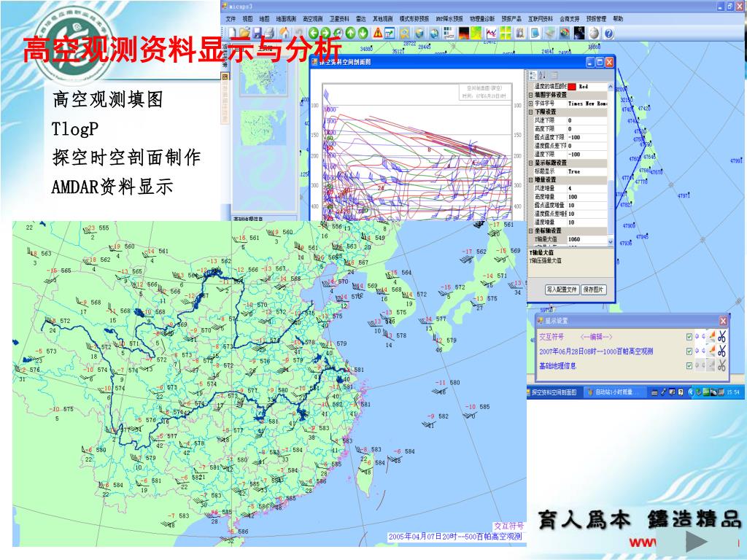Screen dimensions: 747x560
Task: Open a file with the folder icon
Action: click(245, 33)
